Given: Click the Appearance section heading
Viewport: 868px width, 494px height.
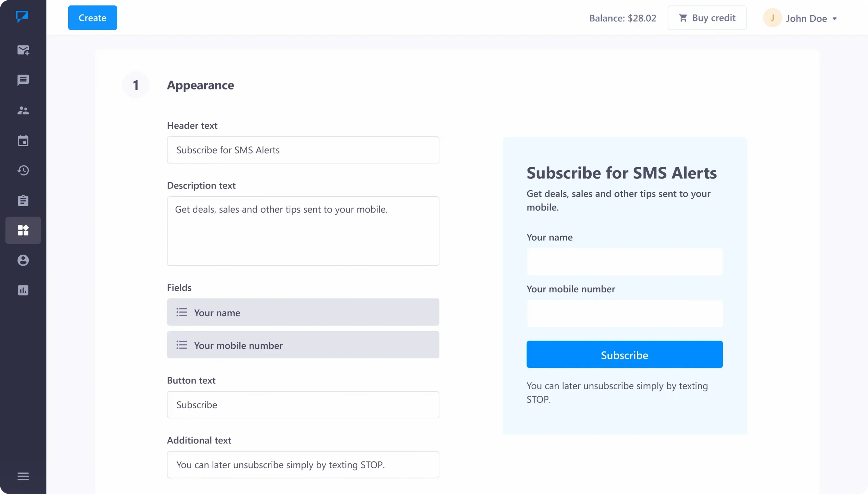Looking at the screenshot, I should [x=200, y=85].
